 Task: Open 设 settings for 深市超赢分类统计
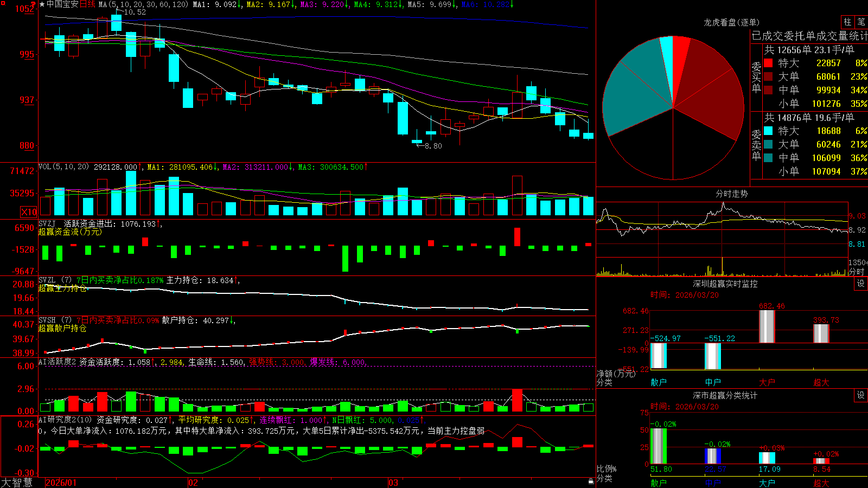(860, 395)
